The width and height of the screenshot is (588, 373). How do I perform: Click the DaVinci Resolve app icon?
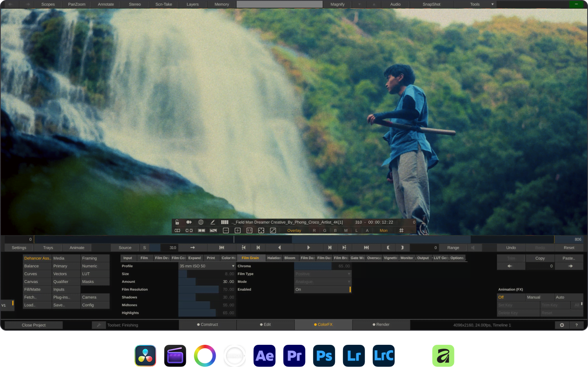click(145, 356)
